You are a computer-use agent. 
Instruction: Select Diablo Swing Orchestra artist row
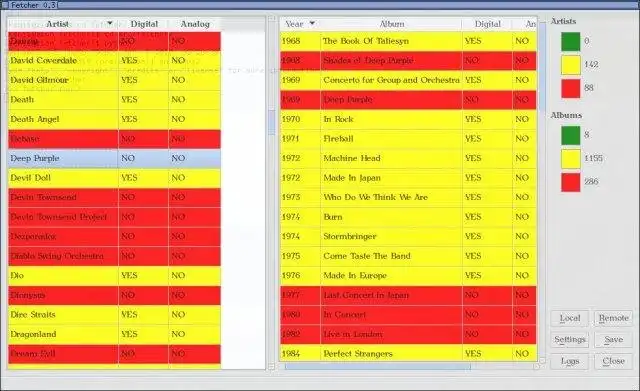click(x=114, y=256)
